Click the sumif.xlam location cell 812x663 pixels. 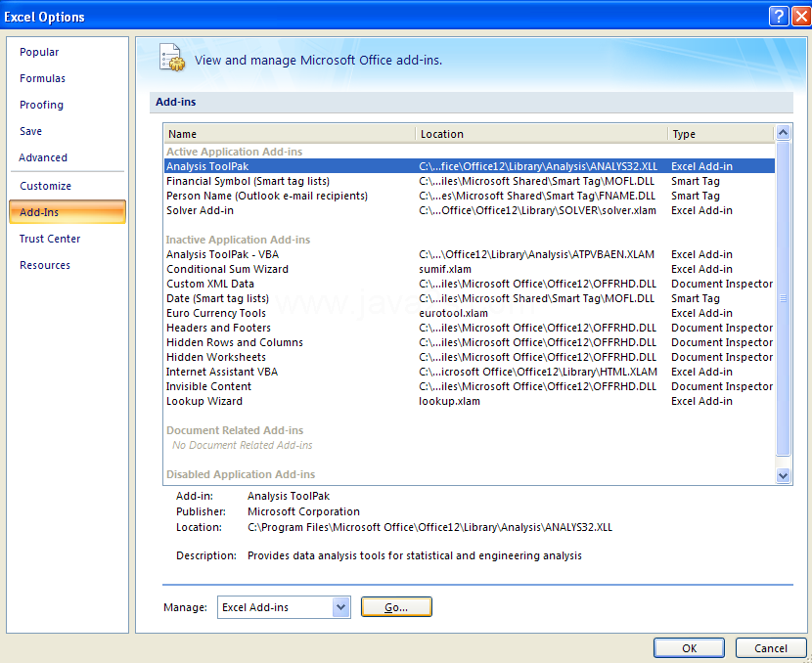click(x=445, y=269)
